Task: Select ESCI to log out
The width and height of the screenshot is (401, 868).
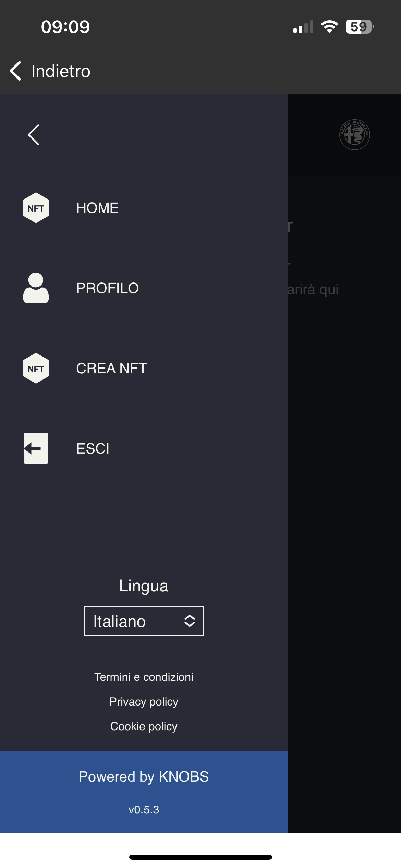Action: [x=93, y=449]
